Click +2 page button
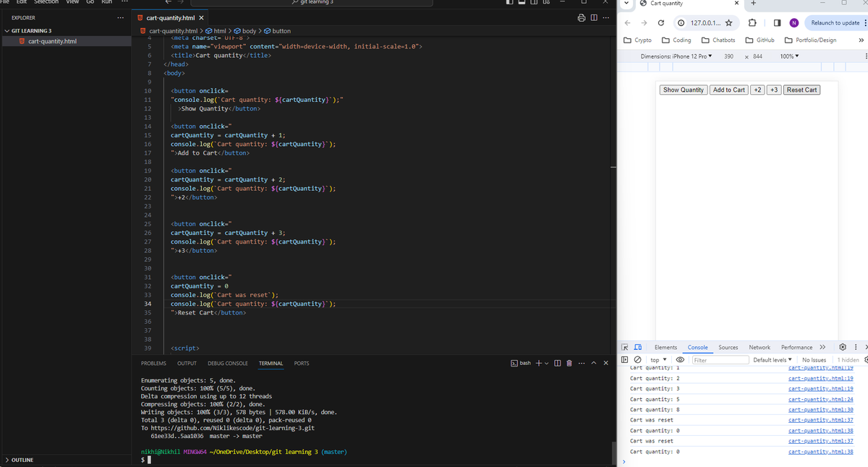The image size is (868, 467). click(758, 90)
